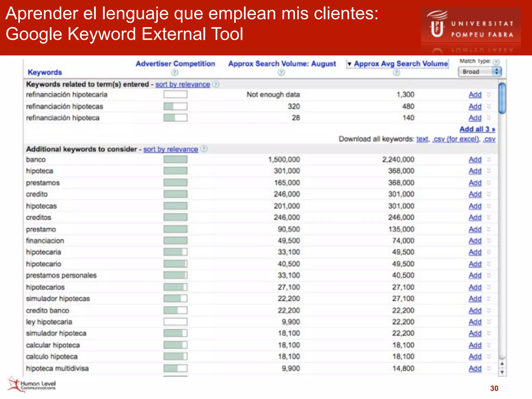Click competition bar for banco
The width and height of the screenshot is (532, 399).
[x=175, y=159]
